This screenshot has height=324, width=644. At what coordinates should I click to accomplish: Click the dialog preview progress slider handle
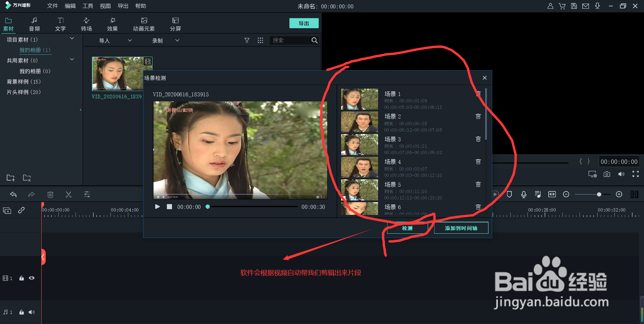208,207
